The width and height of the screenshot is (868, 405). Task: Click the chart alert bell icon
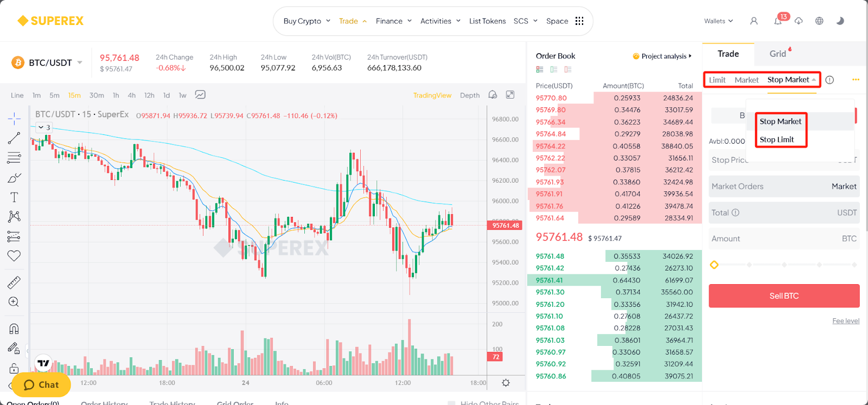(493, 94)
